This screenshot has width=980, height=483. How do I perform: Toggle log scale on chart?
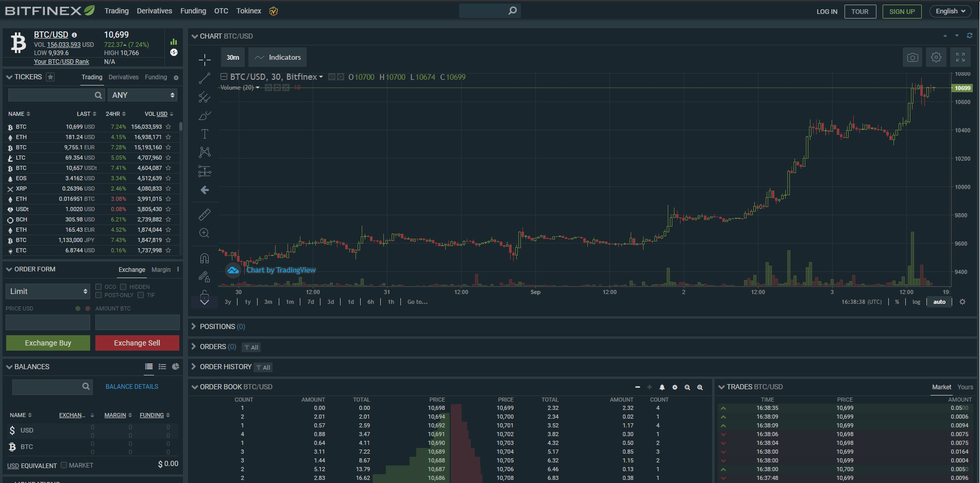pyautogui.click(x=916, y=302)
